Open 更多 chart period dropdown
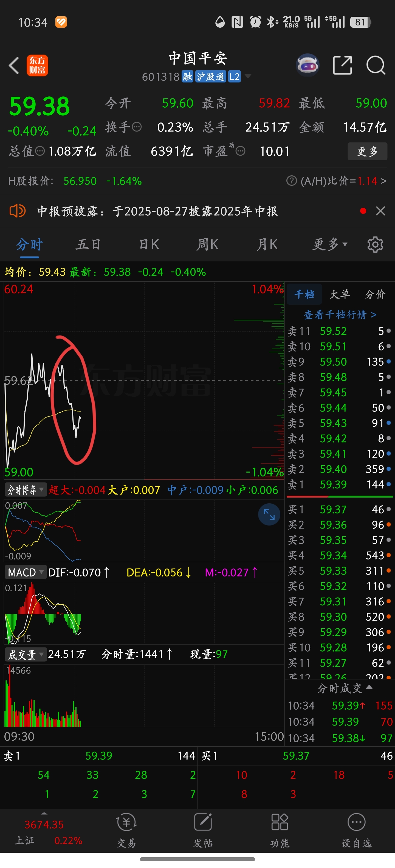Image resolution: width=395 pixels, height=868 pixels. point(329,244)
